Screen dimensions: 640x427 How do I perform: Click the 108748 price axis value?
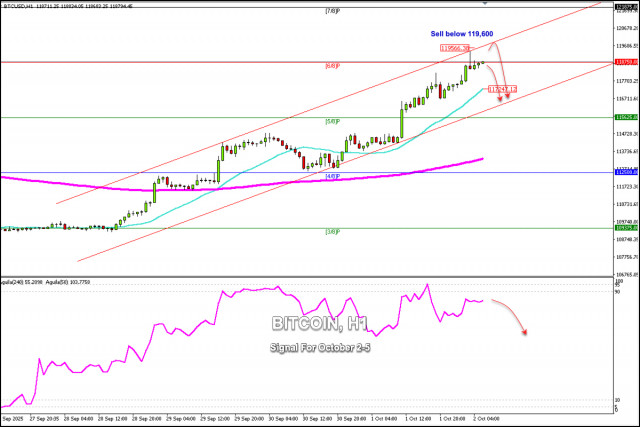click(627, 239)
